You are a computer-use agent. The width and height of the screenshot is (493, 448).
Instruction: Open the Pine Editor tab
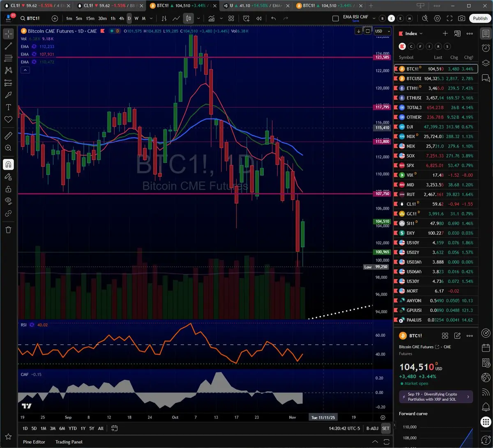[x=34, y=442]
